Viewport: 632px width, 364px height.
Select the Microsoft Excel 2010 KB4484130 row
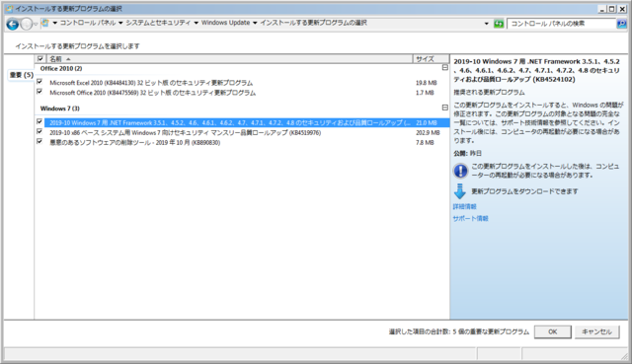point(242,83)
